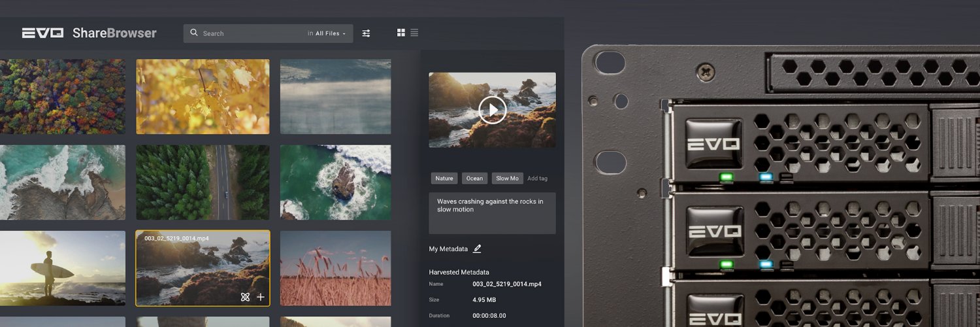This screenshot has height=327, width=980.
Task: Click the Add tag field
Action: point(537,179)
